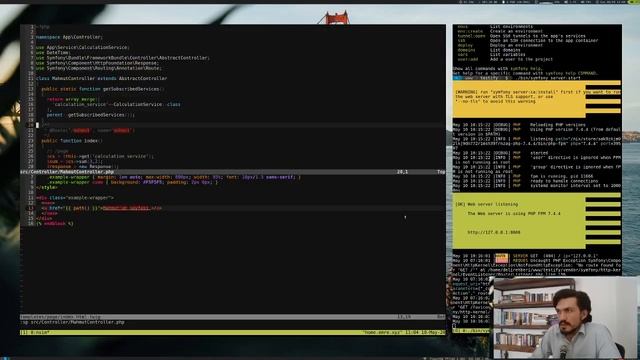Click the red underlined anchor link text in Twig template
Viewport: 640px width, 360px height.
coord(126,208)
